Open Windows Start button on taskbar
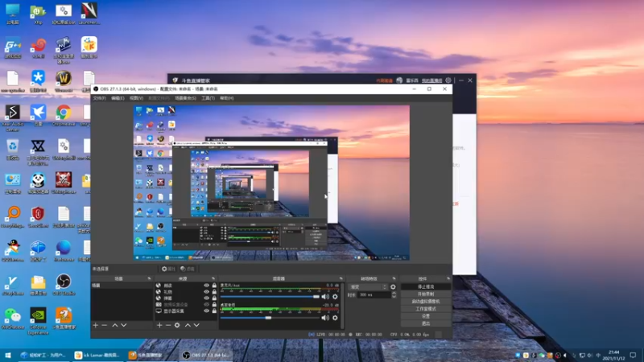644x362 pixels. (8, 355)
